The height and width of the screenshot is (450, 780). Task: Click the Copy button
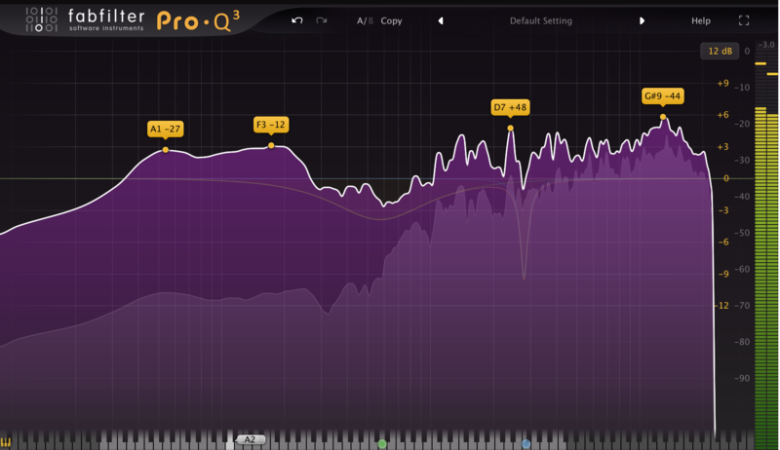pyautogui.click(x=391, y=21)
